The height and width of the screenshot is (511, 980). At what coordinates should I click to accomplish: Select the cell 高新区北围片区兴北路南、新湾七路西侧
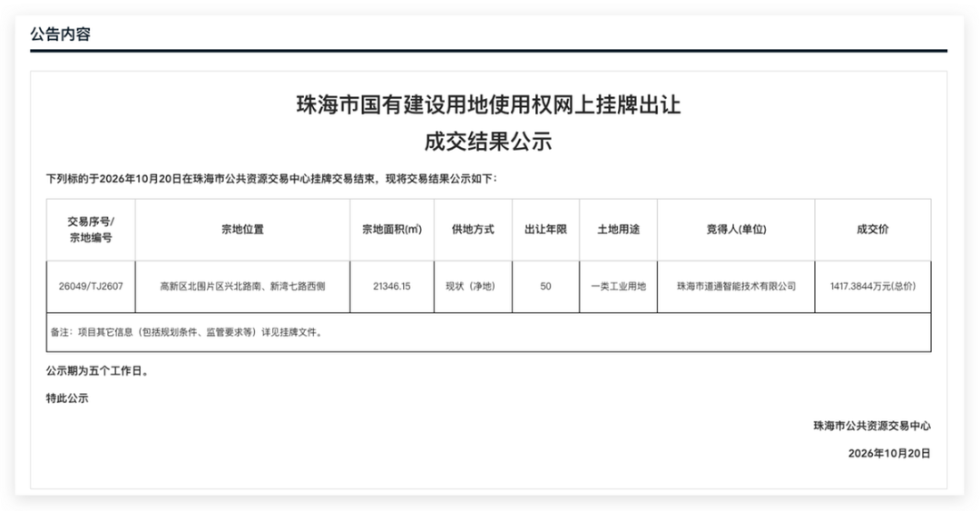pyautogui.click(x=242, y=287)
